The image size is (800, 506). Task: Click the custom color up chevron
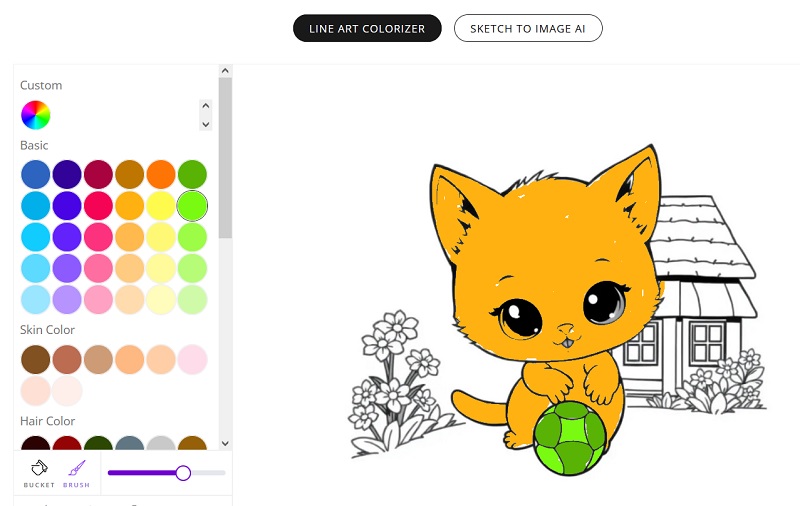(206, 105)
